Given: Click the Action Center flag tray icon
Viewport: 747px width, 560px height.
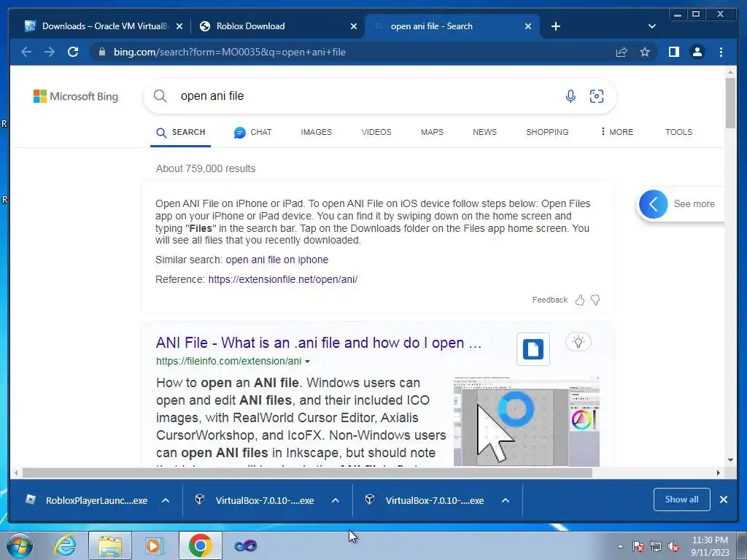Looking at the screenshot, I should (638, 547).
